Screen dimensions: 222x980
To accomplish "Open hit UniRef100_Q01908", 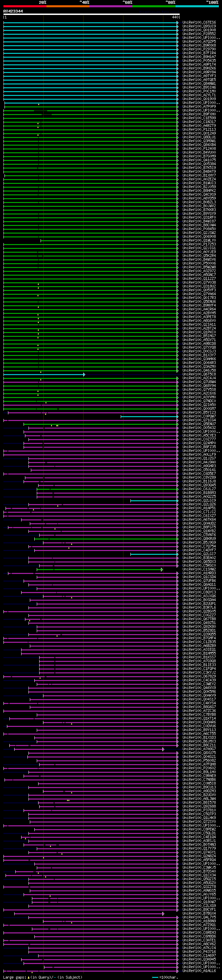I will pyautogui.click(x=199, y=30).
